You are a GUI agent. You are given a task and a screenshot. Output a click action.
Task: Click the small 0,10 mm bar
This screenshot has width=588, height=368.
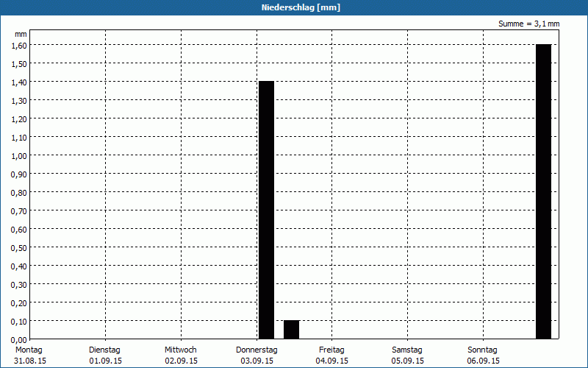[x=291, y=330]
